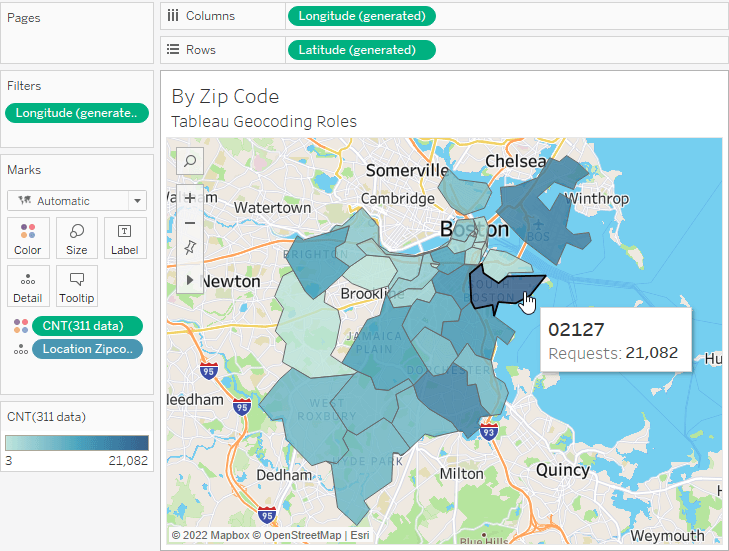This screenshot has height=551, width=729.
Task: Click the Somerville map label
Action: coord(407,170)
